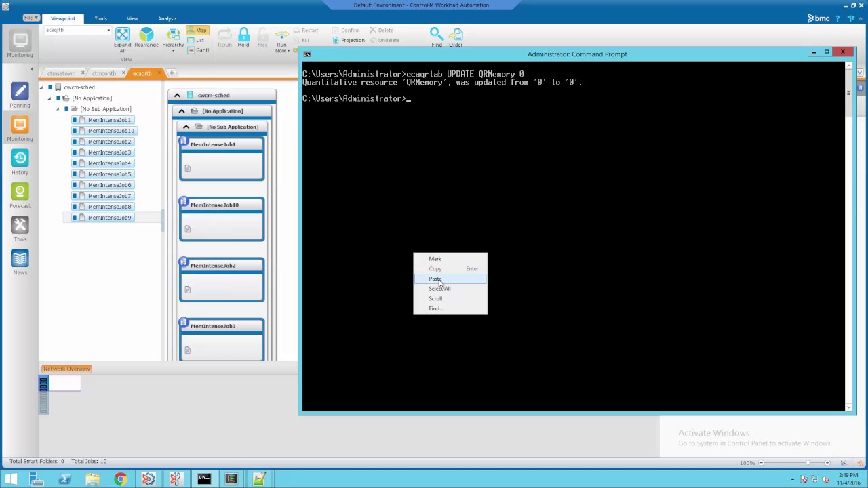Click the MemIntenseJob10 node status icon

point(183,201)
